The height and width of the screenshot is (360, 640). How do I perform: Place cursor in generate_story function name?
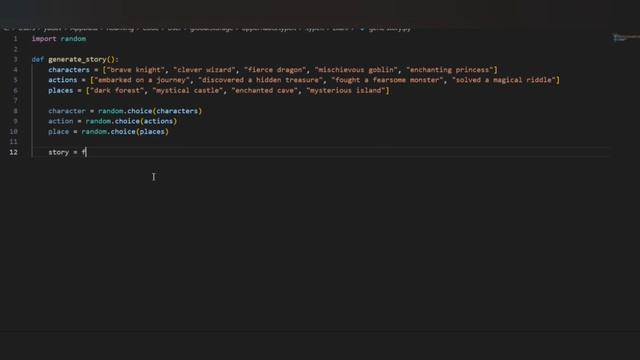coord(77,60)
